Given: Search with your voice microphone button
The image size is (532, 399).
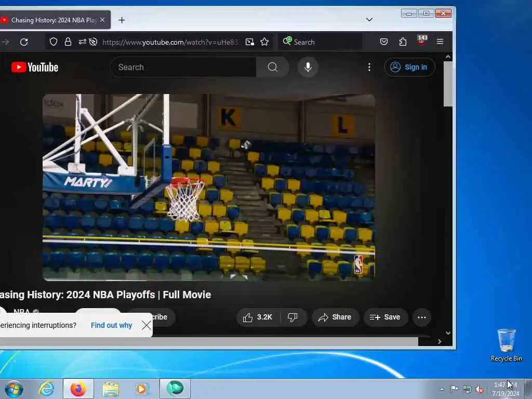Looking at the screenshot, I should (308, 67).
